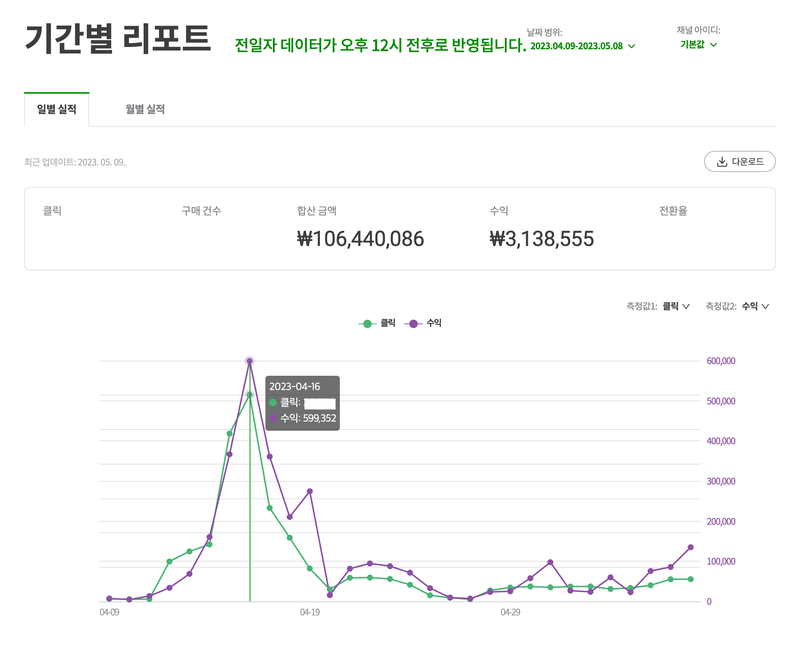812x659 pixels.
Task: Toggle the purple 수익 legend marker
Action: pyautogui.click(x=413, y=324)
